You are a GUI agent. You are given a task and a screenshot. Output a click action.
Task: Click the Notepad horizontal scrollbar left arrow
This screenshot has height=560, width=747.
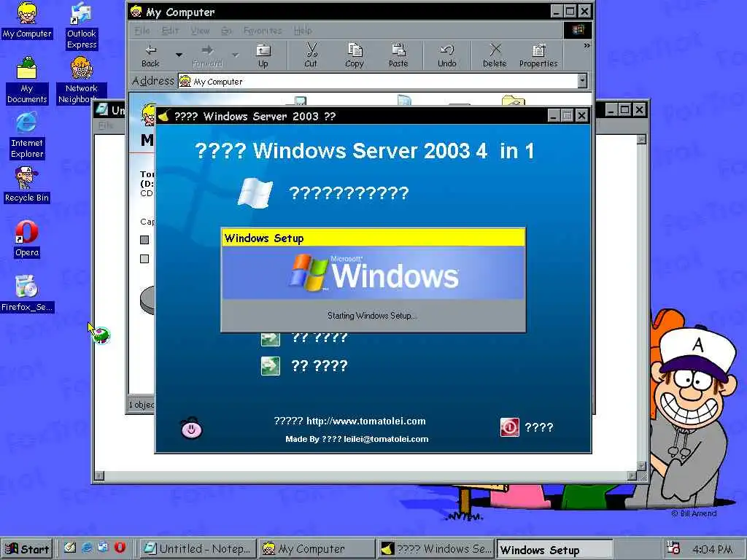pos(99,475)
